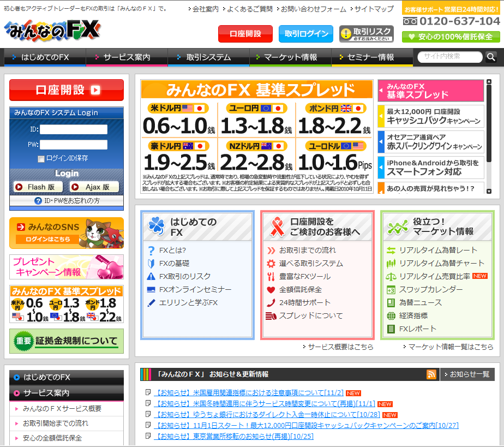The image size is (504, 447).
Task: Click the red ribbon icon beside 口座開設をご検討のお客様へ
Action: point(277,227)
